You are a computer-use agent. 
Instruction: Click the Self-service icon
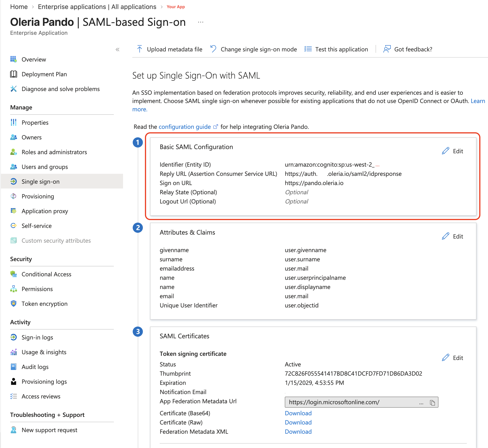click(14, 226)
